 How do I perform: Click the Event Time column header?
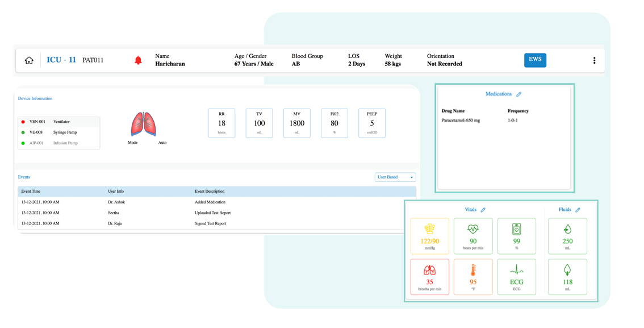(31, 192)
